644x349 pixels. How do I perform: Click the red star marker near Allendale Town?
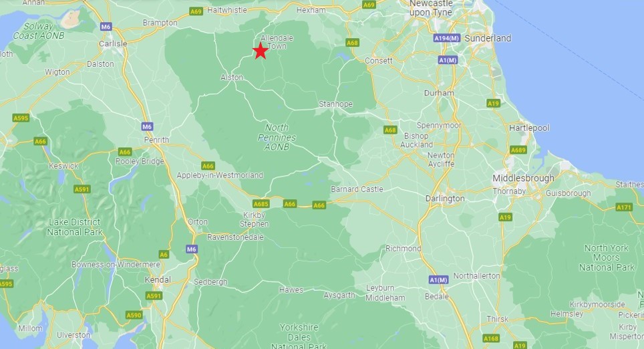(261, 51)
